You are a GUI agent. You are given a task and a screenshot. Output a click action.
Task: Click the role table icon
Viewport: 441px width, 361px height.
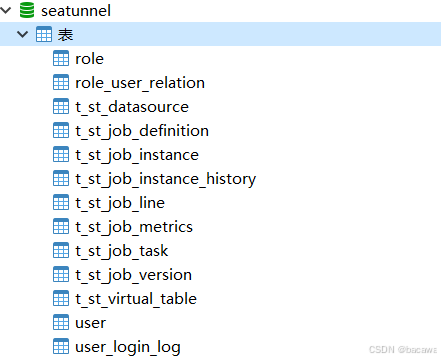61,58
